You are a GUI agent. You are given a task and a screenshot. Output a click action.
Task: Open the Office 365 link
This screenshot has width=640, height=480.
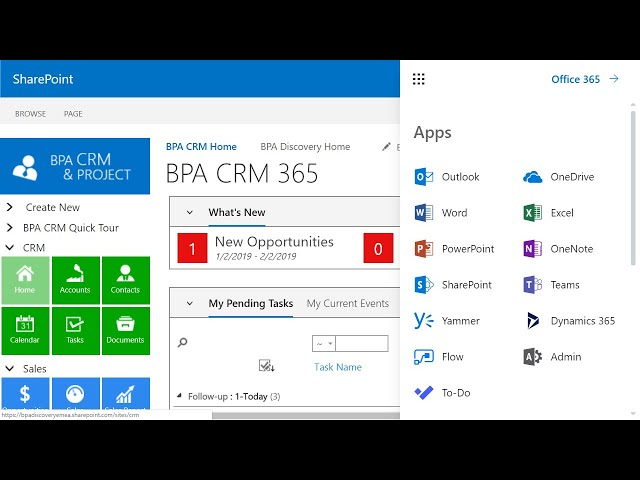point(585,79)
